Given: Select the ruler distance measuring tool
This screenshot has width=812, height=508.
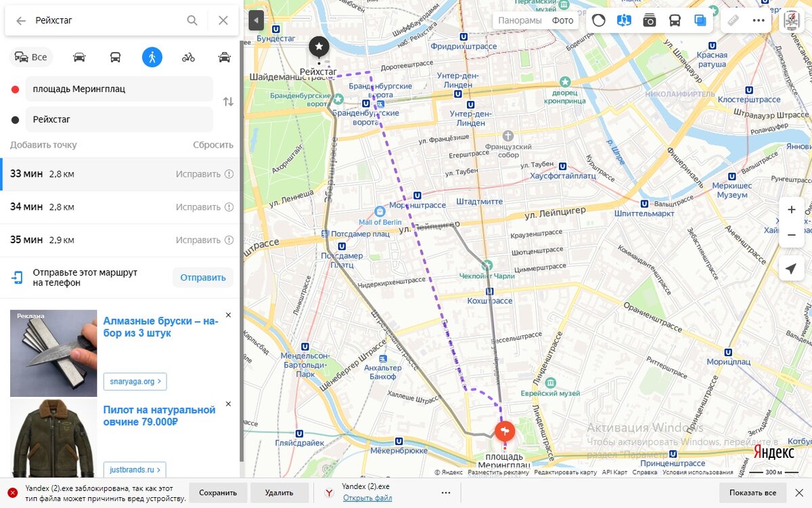Looking at the screenshot, I should (x=734, y=20).
